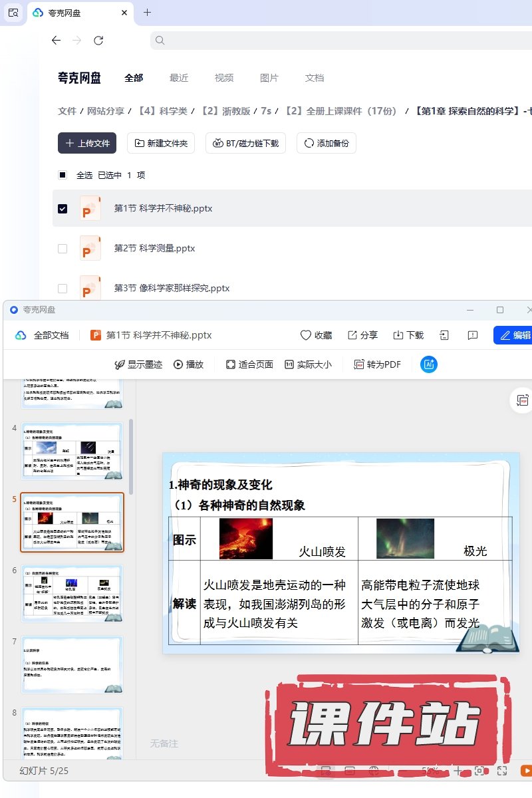Click the 新建文件夹 button
This screenshot has height=798, width=532.
tap(161, 143)
